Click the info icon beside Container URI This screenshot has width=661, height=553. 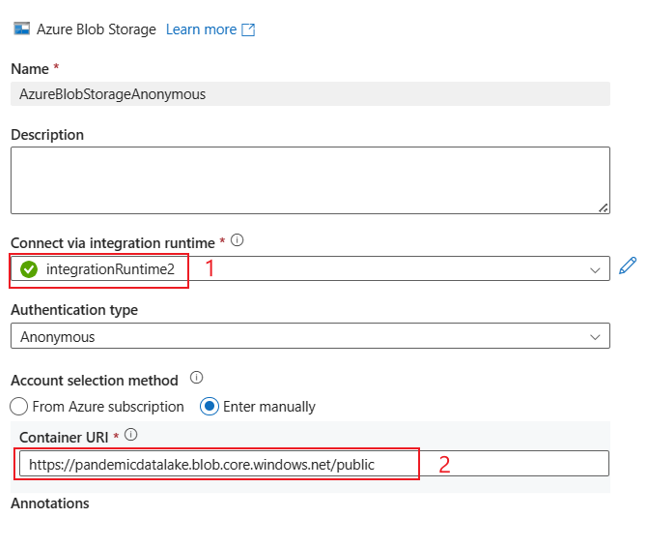click(131, 435)
